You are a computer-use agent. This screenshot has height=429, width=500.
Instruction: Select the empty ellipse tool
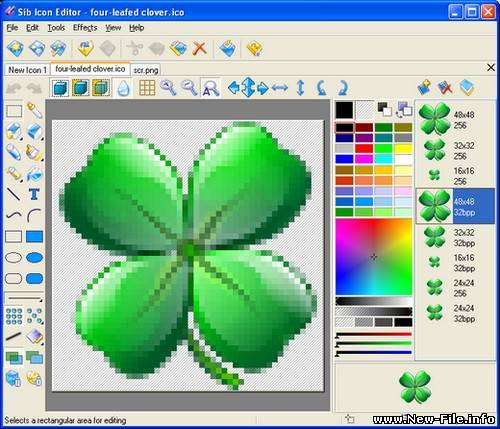pyautogui.click(x=14, y=257)
